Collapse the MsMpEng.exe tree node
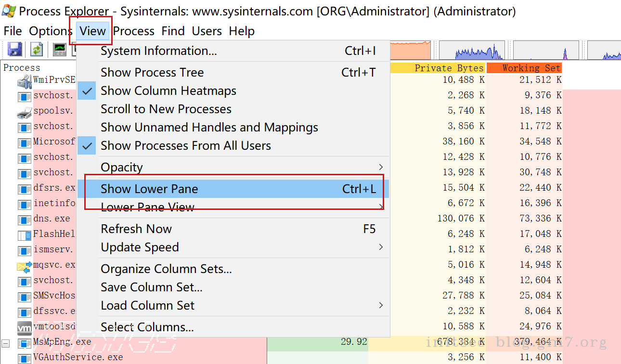Image resolution: width=621 pixels, height=364 pixels. click(x=5, y=343)
